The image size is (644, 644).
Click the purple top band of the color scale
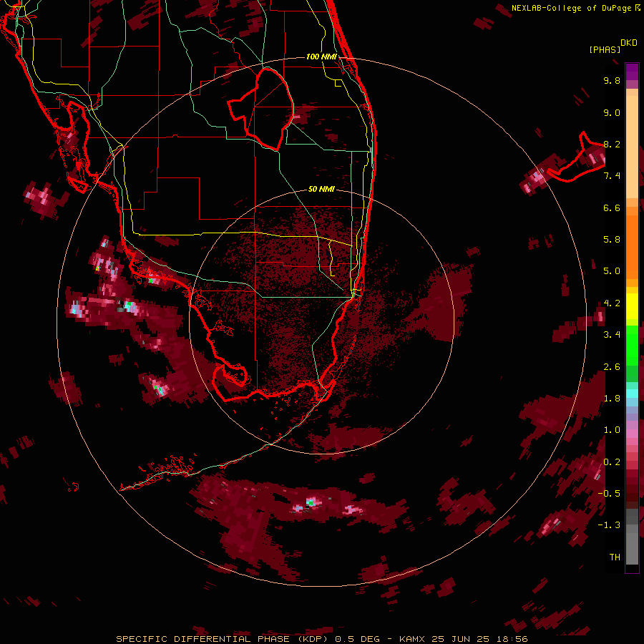coord(632,72)
